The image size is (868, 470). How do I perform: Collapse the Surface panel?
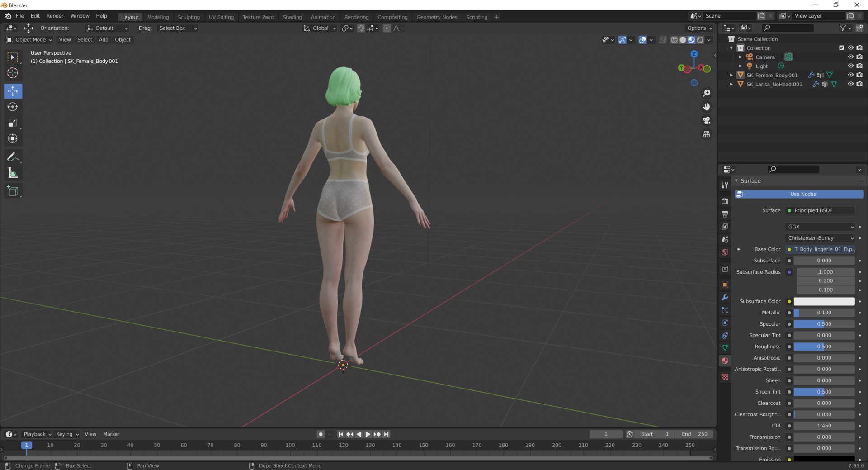(736, 180)
